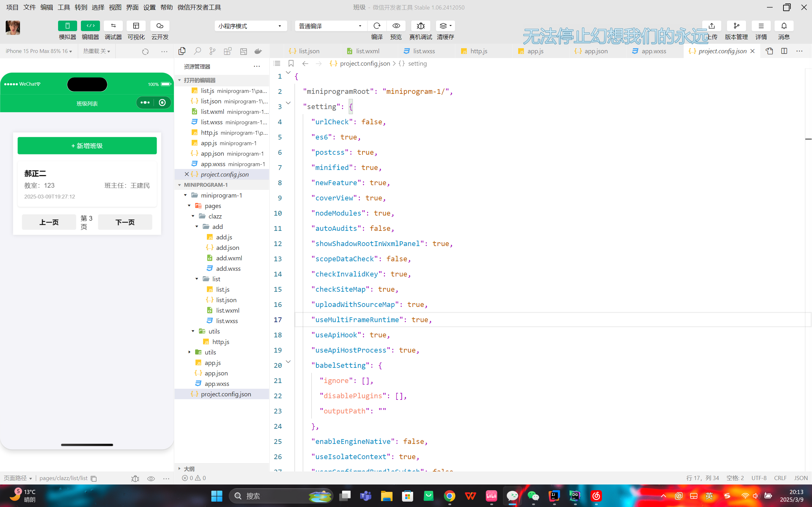
Task: Open the Chrome icon in Windows taskbar
Action: (449, 496)
